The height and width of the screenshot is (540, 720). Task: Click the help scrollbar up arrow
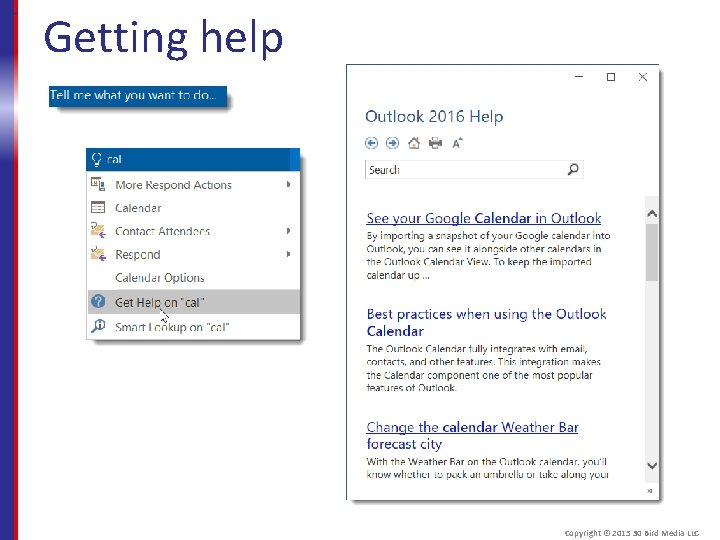tap(652, 214)
